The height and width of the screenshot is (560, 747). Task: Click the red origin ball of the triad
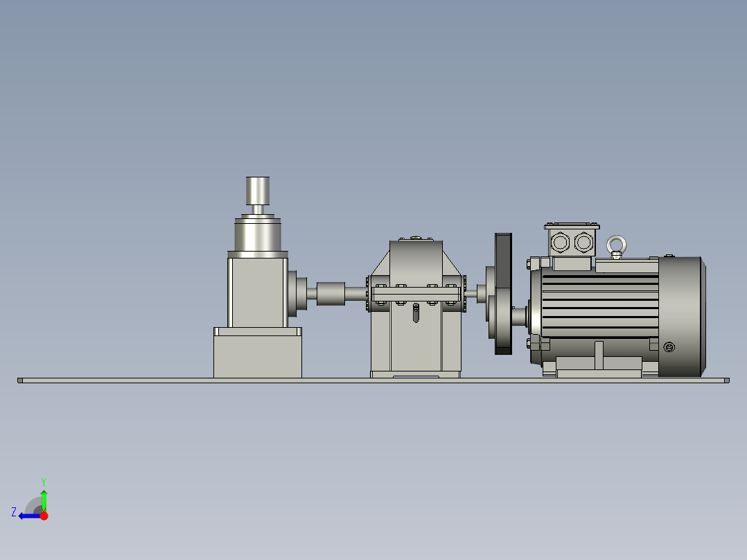point(44,516)
